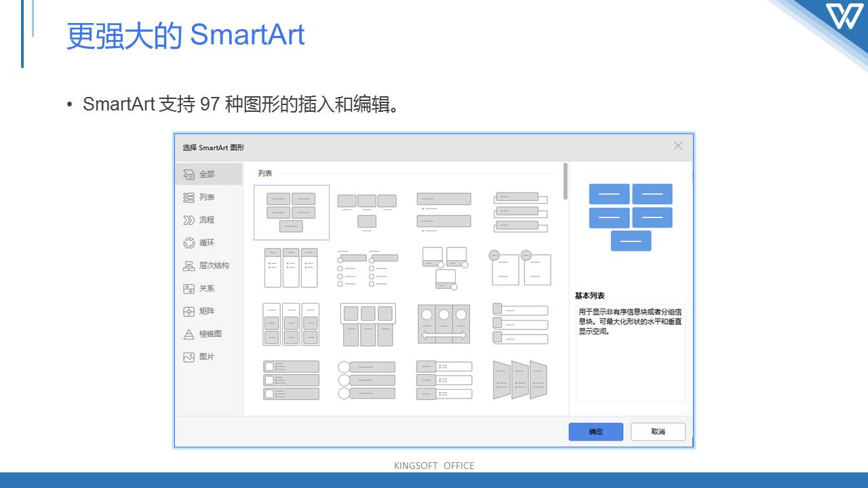Close the 选择 SmartArt 图形 dialog
868x488 pixels.
[678, 146]
